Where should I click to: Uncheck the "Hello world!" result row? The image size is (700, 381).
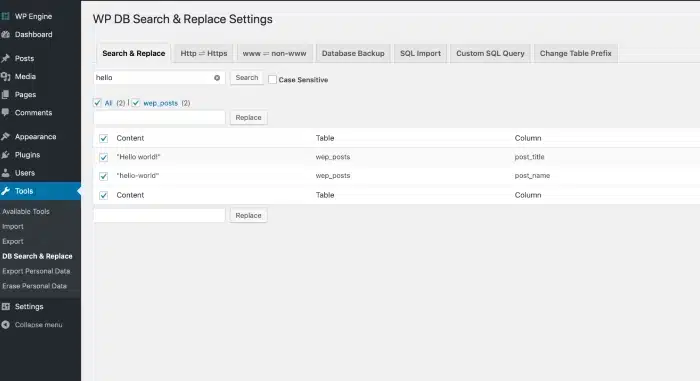click(x=104, y=157)
